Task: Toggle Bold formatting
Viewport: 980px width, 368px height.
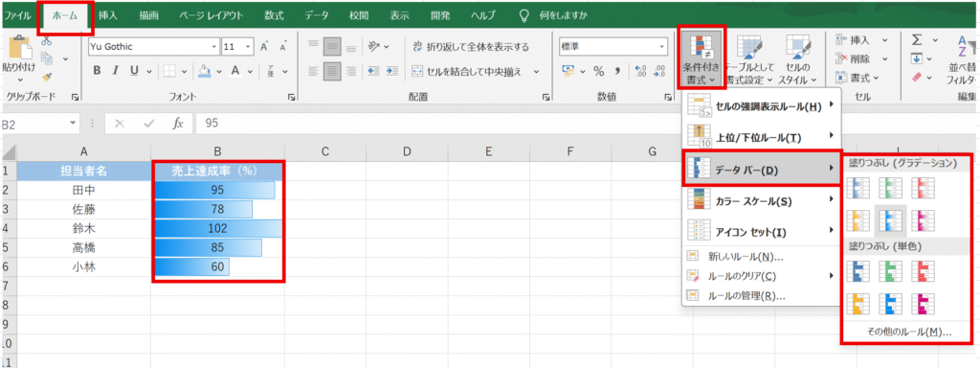Action: click(97, 71)
